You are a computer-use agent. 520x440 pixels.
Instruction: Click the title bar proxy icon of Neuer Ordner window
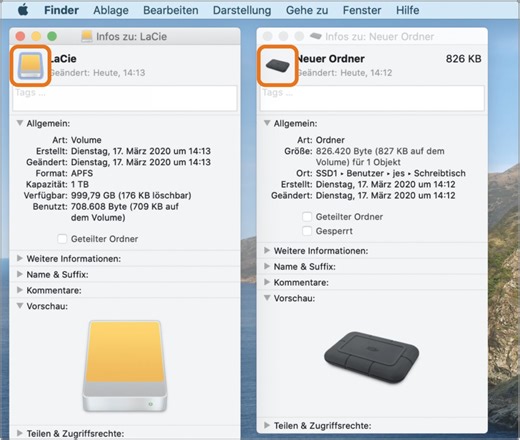tap(315, 36)
